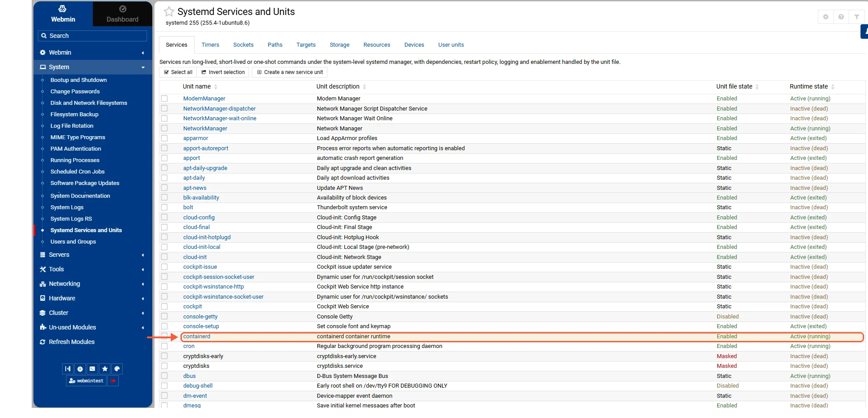Expand the Tools sidebar category
Image resolution: width=868 pixels, height=418 pixels.
coord(92,269)
